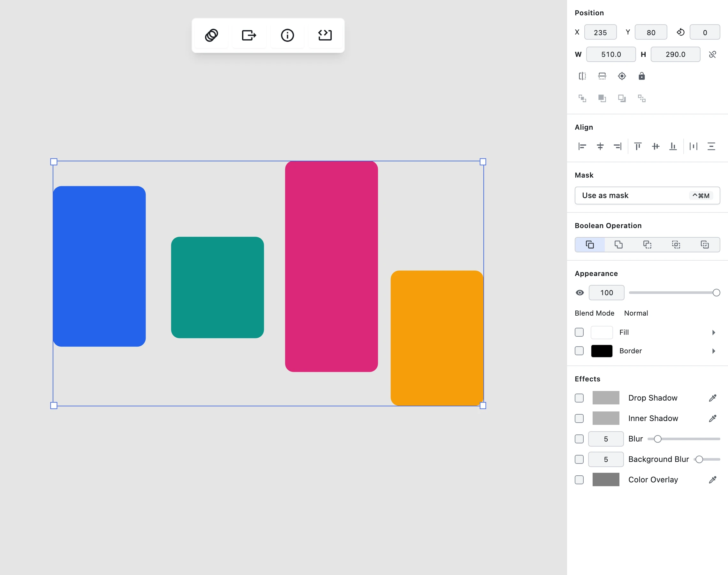This screenshot has width=728, height=575.
Task: Click the width field showing 510.0
Action: [x=611, y=55]
